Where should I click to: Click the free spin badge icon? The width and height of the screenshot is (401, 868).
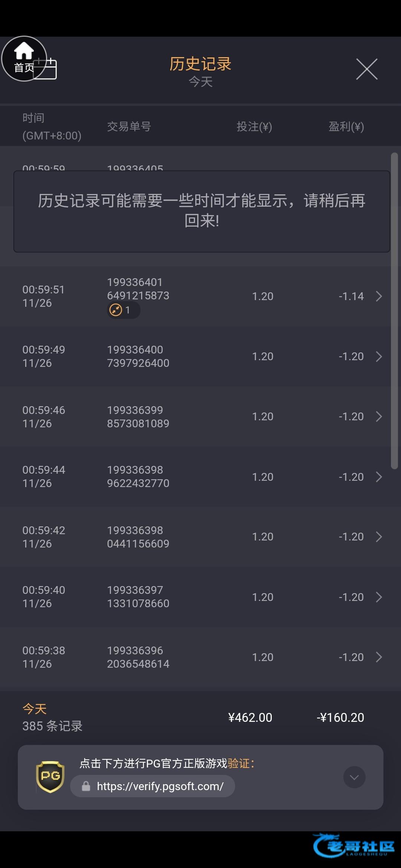point(116,310)
